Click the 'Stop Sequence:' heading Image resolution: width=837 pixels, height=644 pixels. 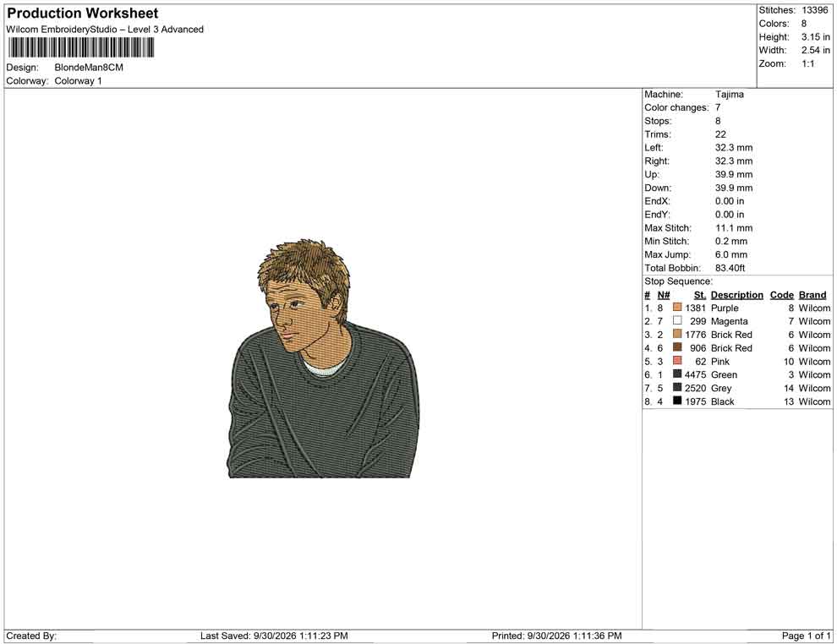[678, 281]
